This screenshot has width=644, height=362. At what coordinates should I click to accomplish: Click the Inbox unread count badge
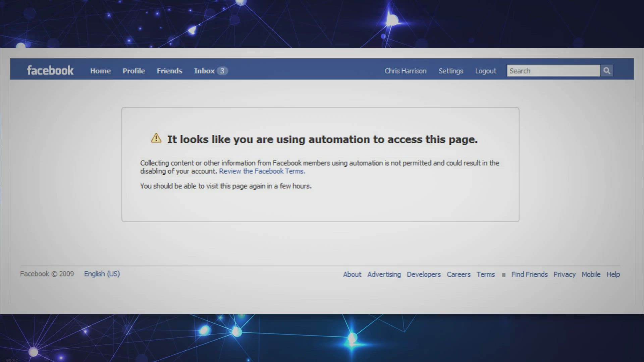(x=222, y=71)
